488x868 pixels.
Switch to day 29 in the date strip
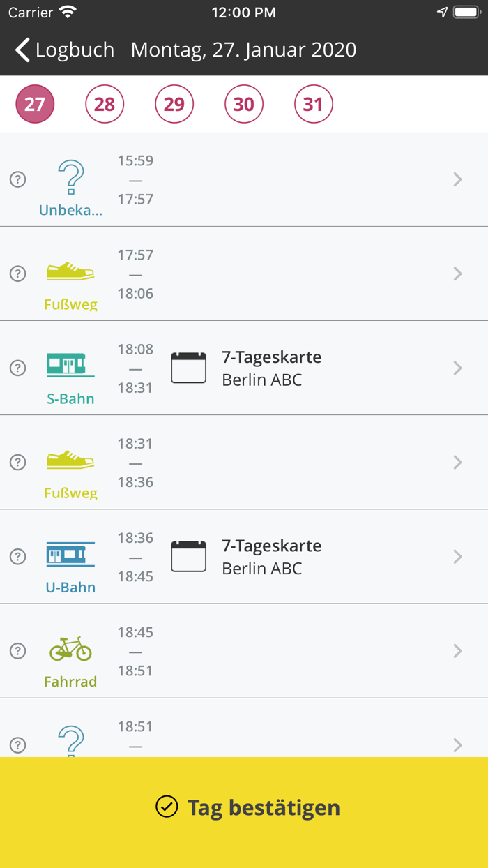point(174,103)
